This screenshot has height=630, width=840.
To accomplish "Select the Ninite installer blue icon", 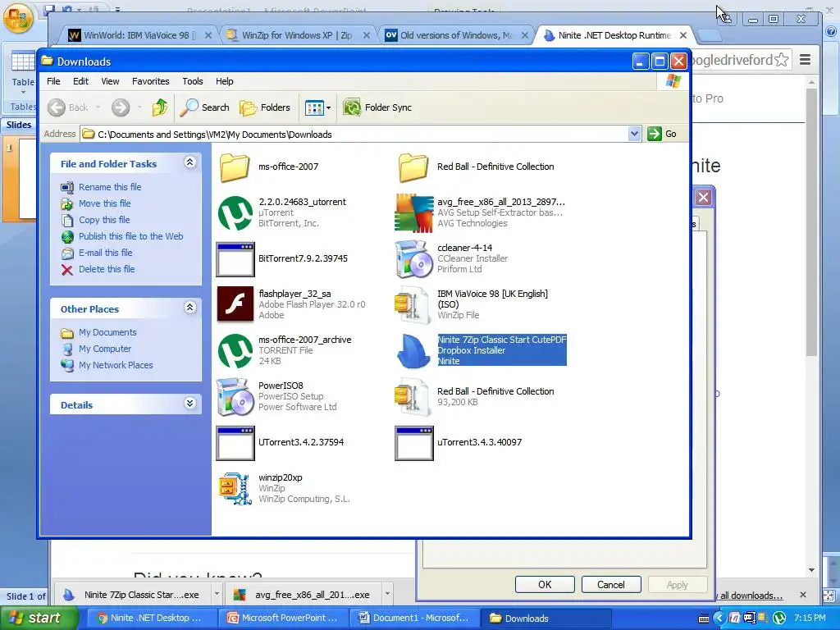I will (x=413, y=351).
